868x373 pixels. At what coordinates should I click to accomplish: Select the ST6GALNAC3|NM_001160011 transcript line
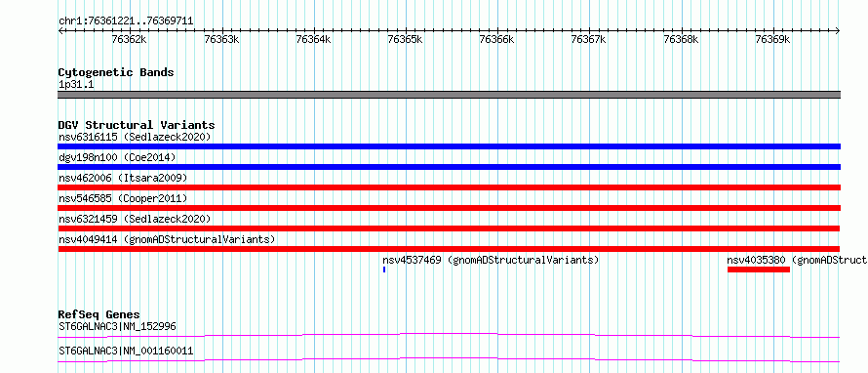coord(449,359)
